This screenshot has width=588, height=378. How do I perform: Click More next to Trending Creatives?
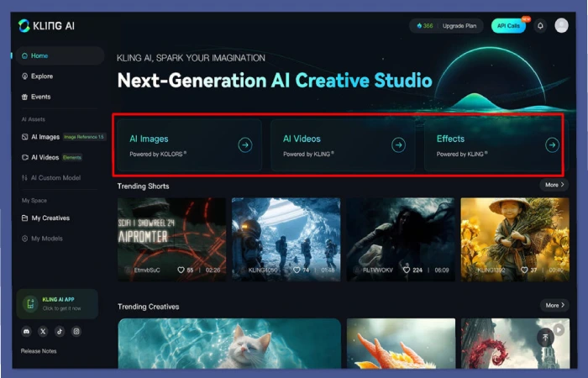point(554,305)
